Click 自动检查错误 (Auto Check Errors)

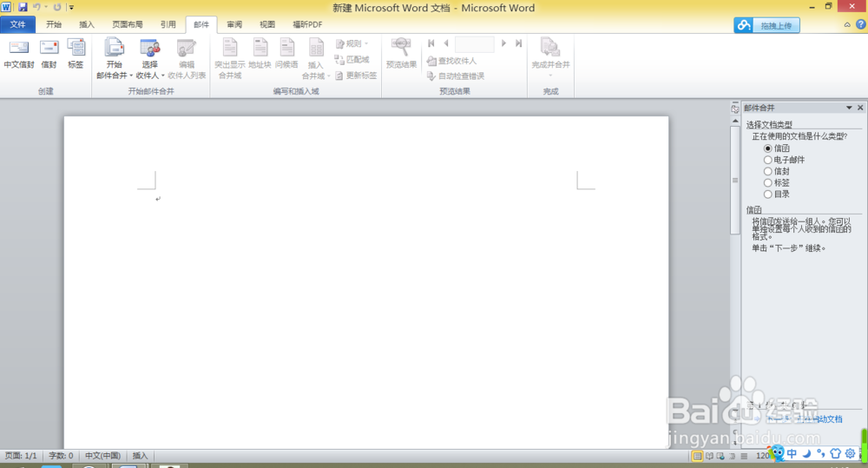click(456, 76)
